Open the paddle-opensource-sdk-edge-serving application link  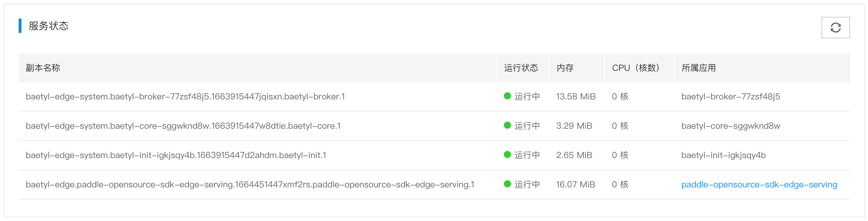(x=759, y=185)
